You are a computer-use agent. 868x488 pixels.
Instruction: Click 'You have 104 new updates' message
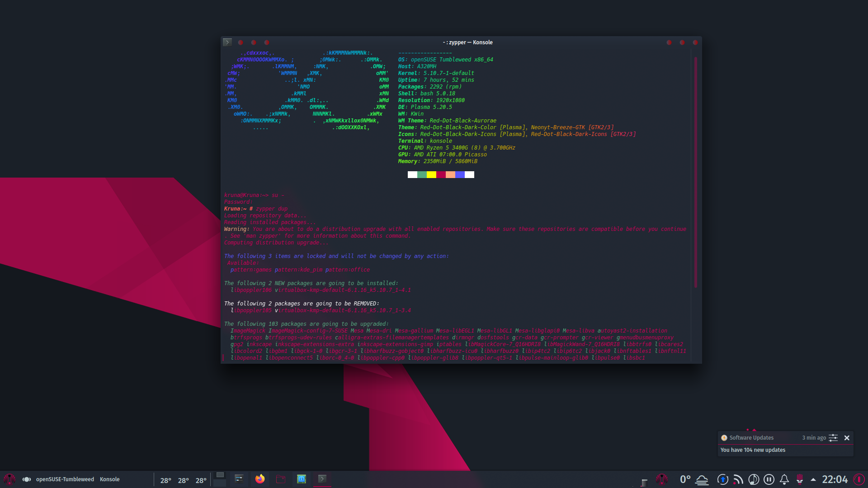point(753,450)
